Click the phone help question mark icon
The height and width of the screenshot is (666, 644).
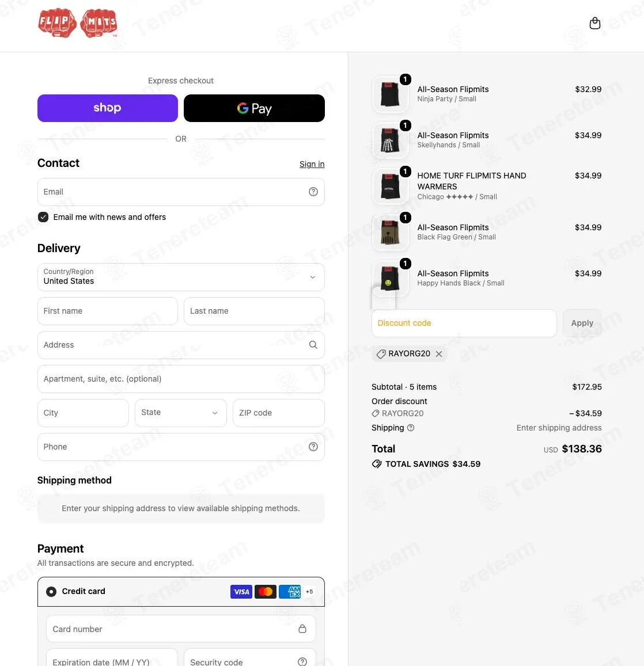click(x=313, y=447)
